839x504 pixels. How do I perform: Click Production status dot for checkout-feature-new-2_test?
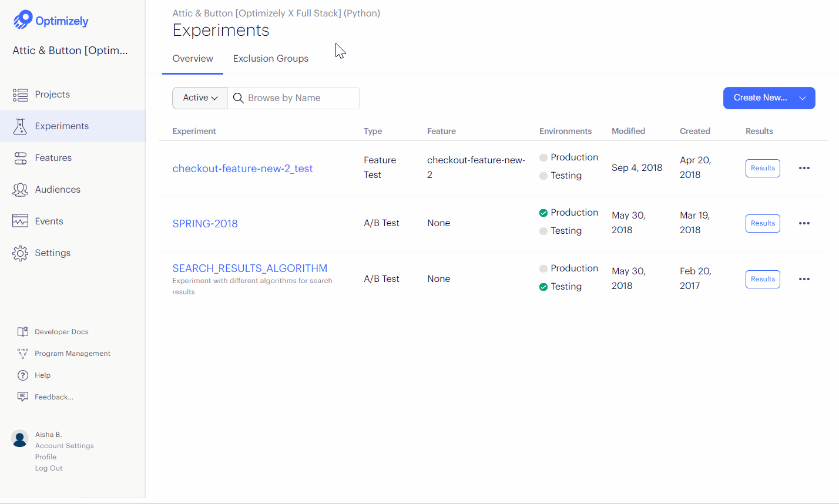pyautogui.click(x=543, y=157)
